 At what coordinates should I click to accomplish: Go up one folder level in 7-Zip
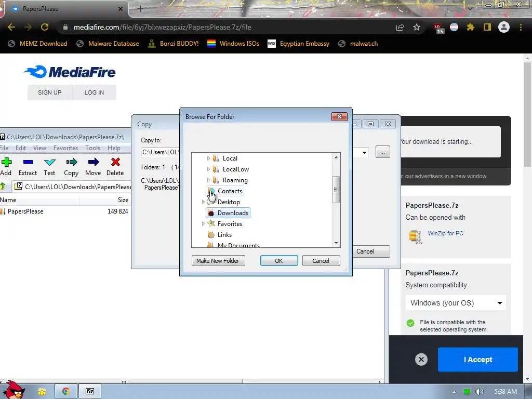tap(3, 187)
